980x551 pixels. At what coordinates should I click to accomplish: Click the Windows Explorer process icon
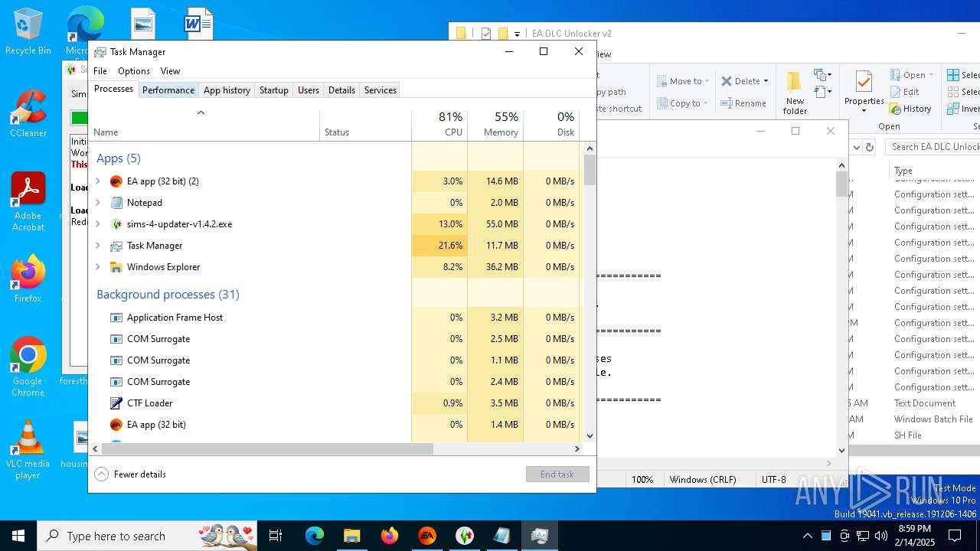pyautogui.click(x=116, y=267)
